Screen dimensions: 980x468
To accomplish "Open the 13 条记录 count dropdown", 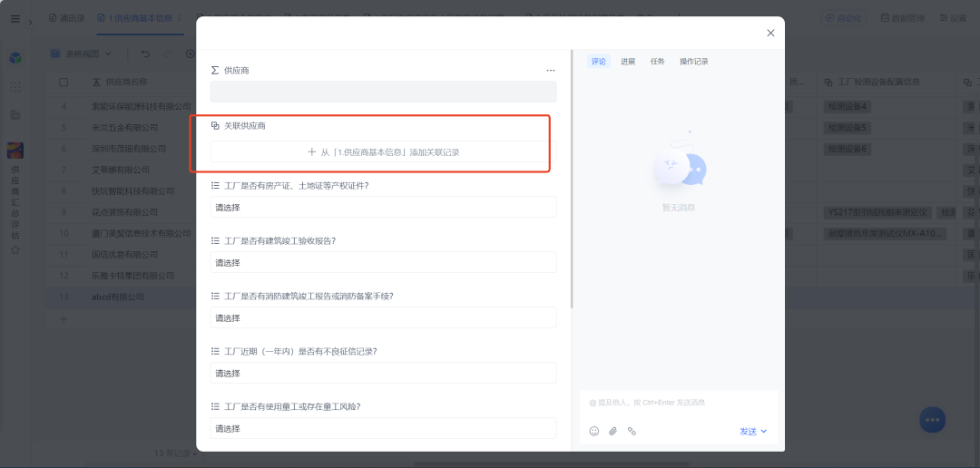I will (177, 453).
